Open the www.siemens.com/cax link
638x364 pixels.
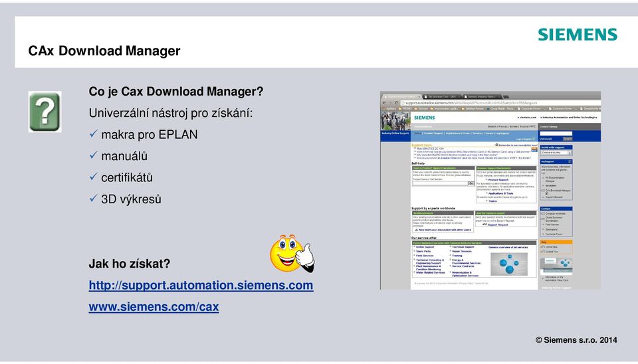tap(154, 307)
